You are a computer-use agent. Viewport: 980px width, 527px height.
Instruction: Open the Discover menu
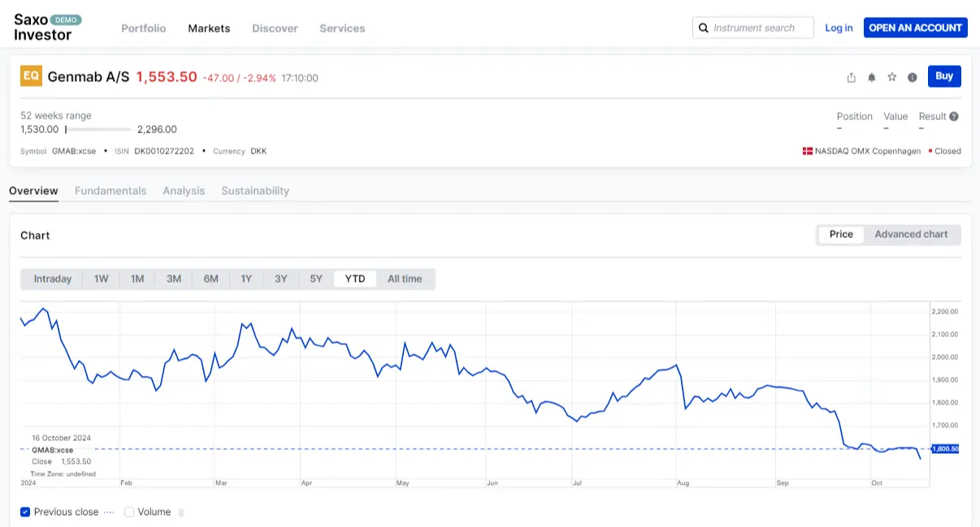pos(275,28)
